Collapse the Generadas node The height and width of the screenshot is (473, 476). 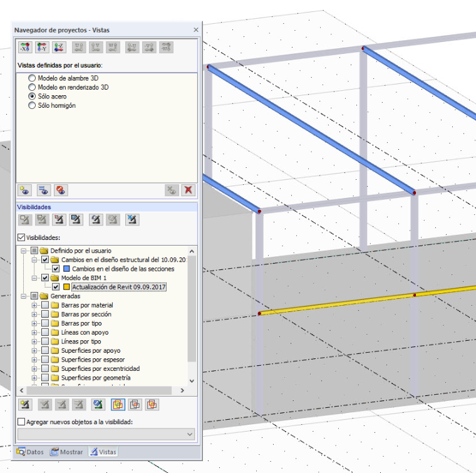[23, 296]
